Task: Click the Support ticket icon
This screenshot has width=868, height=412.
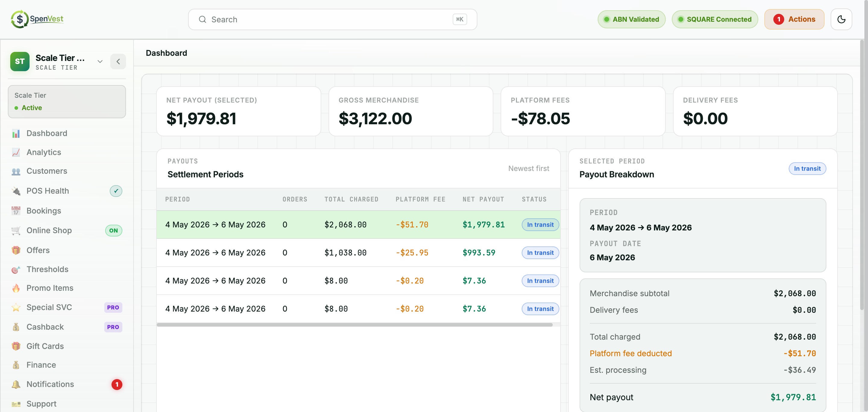Action: (16, 404)
